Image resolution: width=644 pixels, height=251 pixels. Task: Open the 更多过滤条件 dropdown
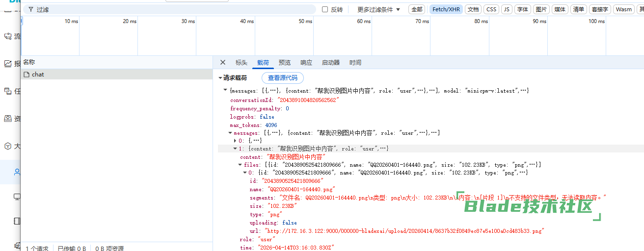tap(378, 9)
